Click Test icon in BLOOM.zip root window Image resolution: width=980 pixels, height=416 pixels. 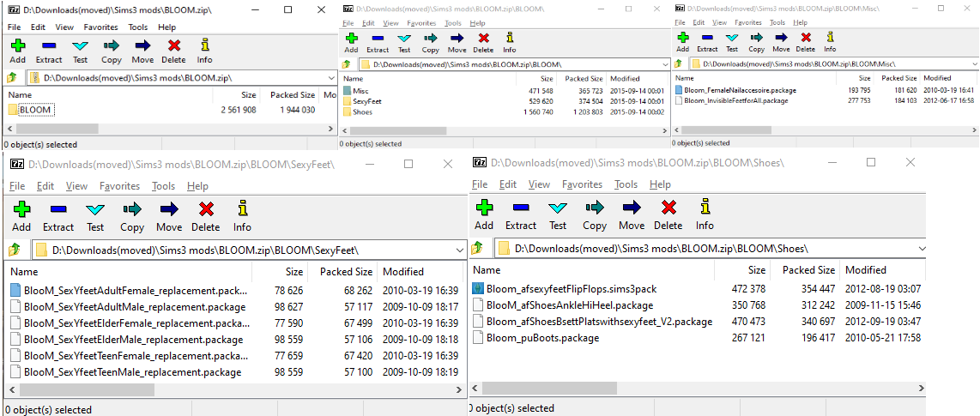[81, 45]
